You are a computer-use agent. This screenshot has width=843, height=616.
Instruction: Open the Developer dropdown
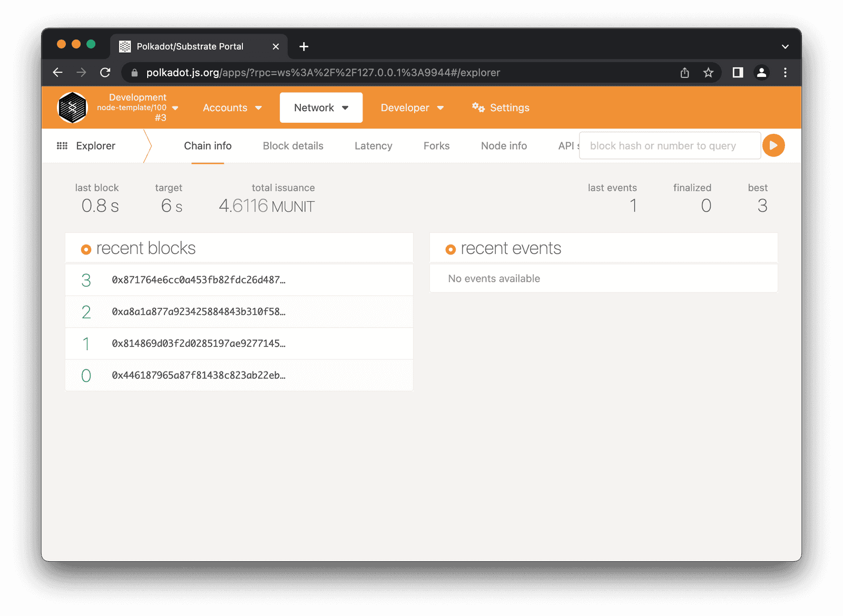411,107
